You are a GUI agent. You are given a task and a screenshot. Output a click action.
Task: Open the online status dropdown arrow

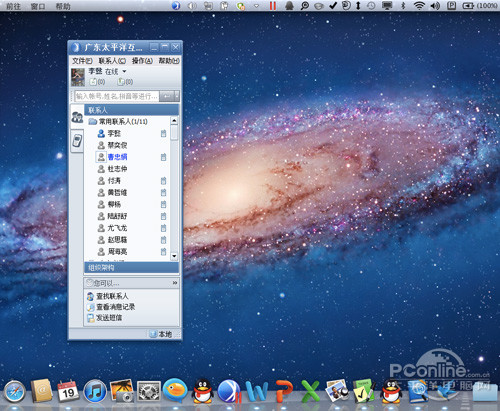click(x=124, y=71)
